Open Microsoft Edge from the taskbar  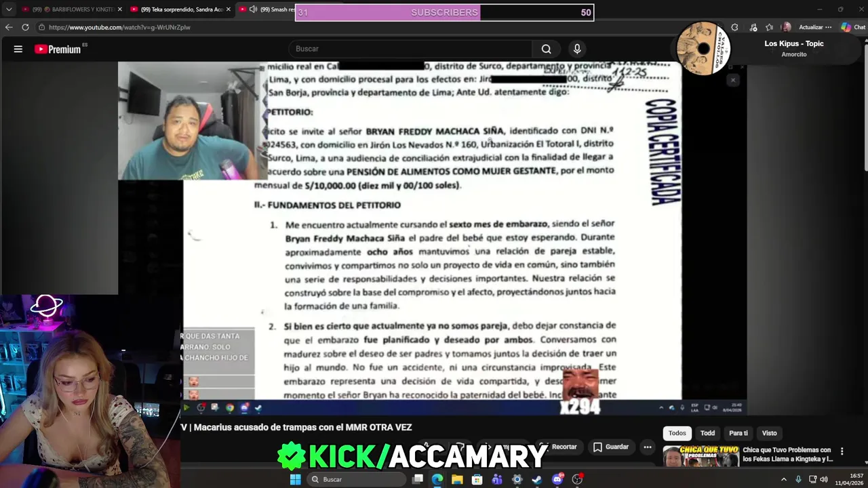(x=437, y=479)
